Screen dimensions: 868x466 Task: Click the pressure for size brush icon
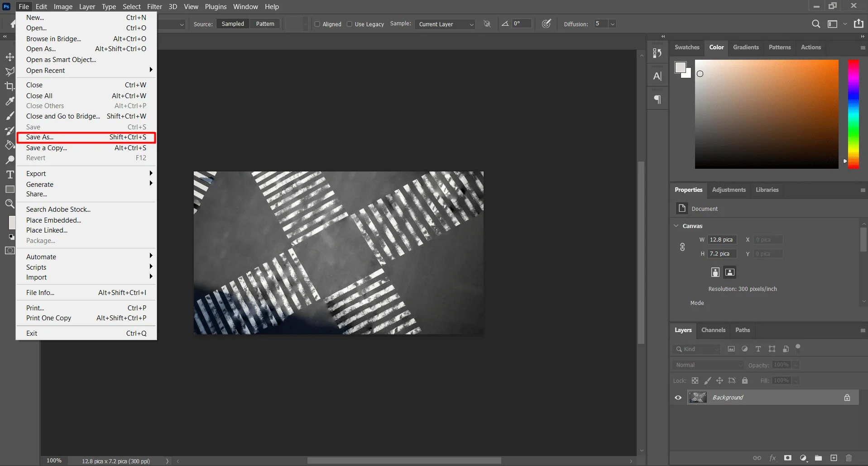547,24
